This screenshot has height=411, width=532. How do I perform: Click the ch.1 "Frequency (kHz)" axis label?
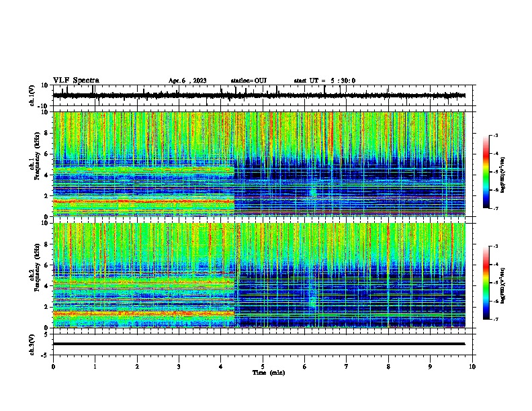(37, 156)
